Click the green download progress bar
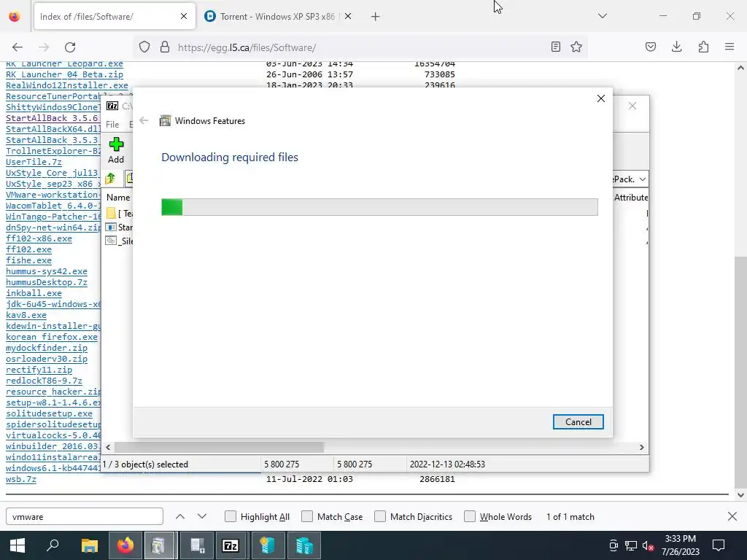This screenshot has height=560, width=747. click(x=379, y=207)
